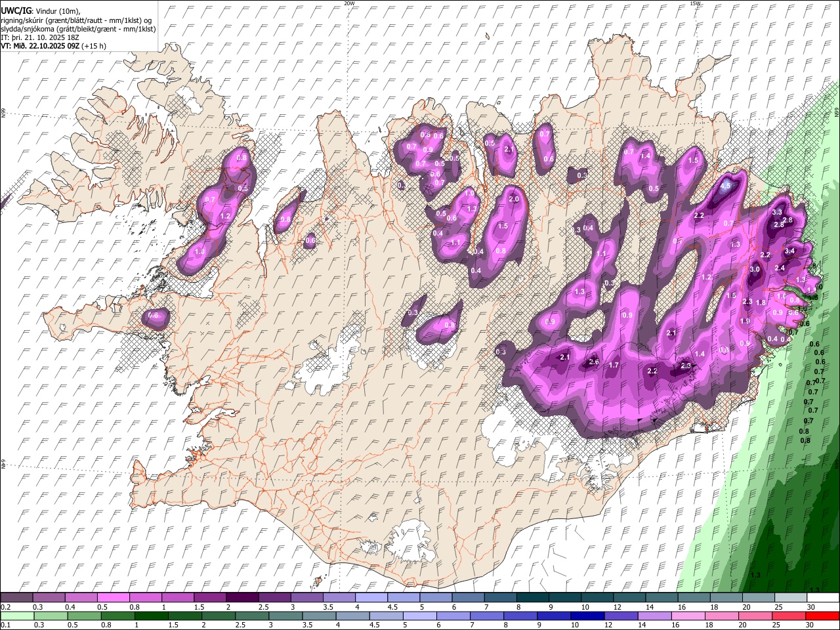Viewport: 840px width, 630px height.
Task: Click the white swatch labelled 30 in the upper row
Action: click(x=825, y=597)
